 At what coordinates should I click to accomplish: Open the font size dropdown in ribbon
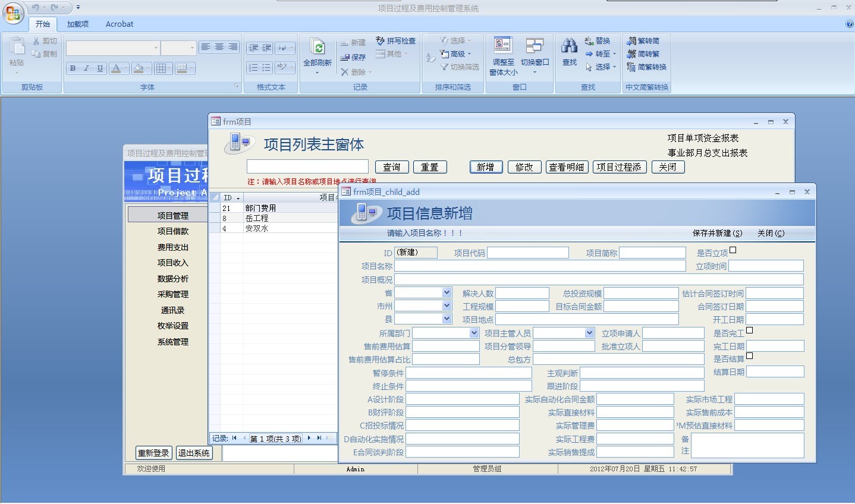[x=192, y=48]
